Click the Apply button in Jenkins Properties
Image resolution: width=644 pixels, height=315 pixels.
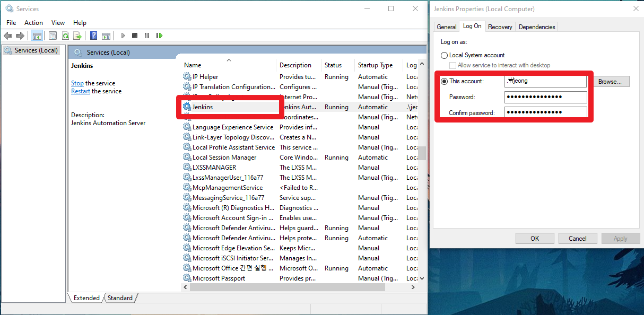tap(621, 239)
